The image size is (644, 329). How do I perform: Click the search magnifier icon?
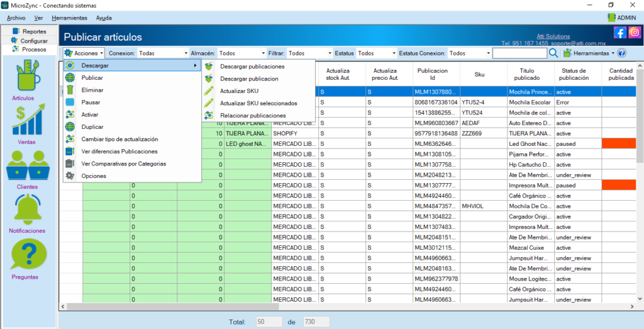click(553, 53)
